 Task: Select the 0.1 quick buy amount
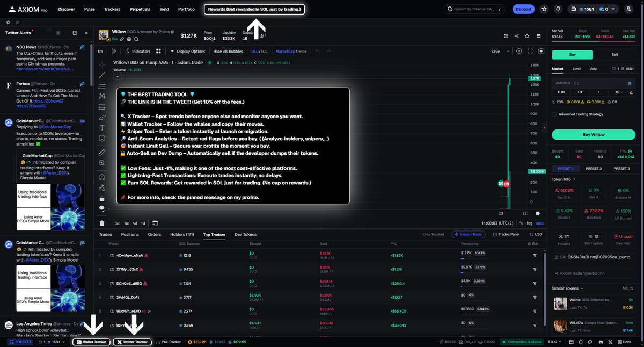click(x=579, y=92)
